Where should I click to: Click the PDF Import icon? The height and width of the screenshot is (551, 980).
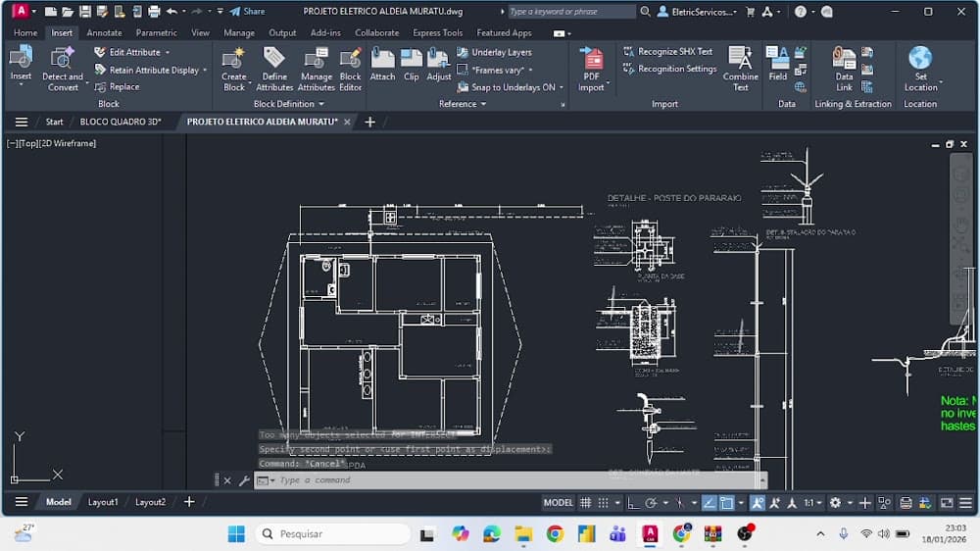[x=591, y=58]
